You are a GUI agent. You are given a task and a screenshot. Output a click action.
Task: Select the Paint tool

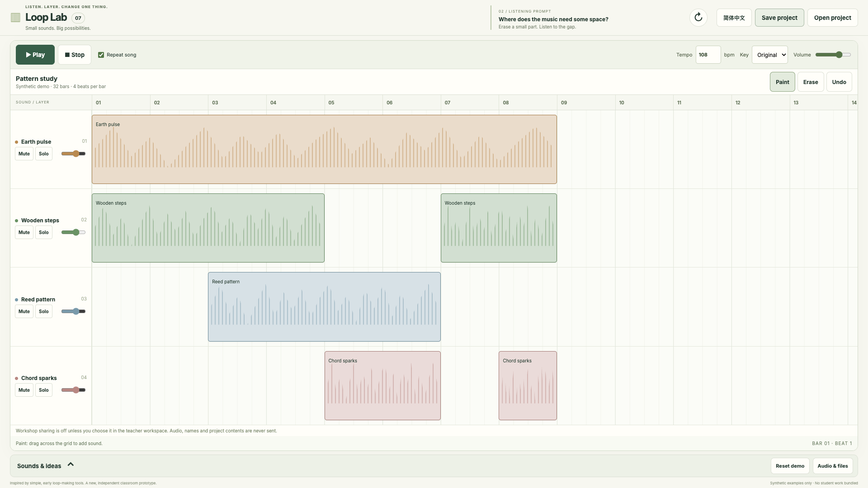(x=782, y=82)
